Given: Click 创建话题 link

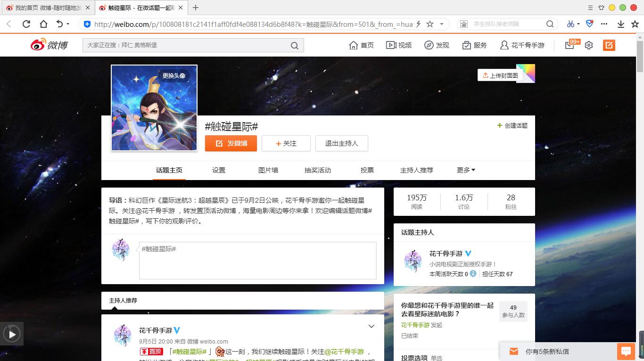Looking at the screenshot, I should [x=512, y=126].
